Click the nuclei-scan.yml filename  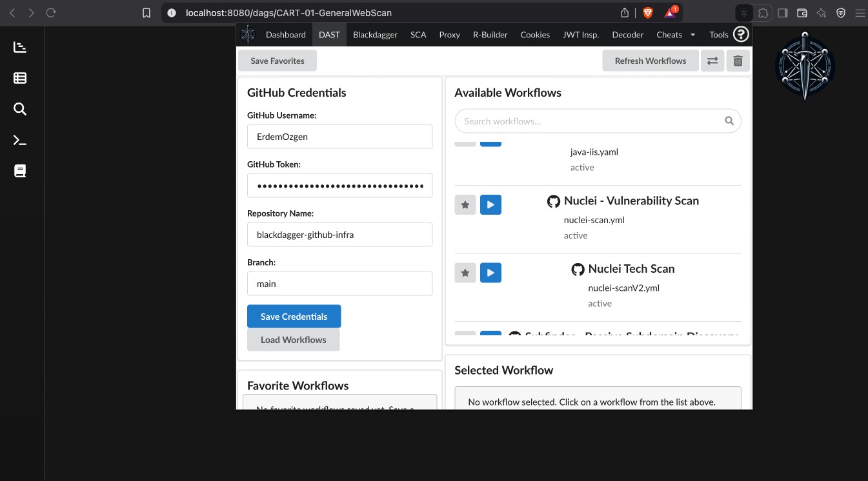594,220
